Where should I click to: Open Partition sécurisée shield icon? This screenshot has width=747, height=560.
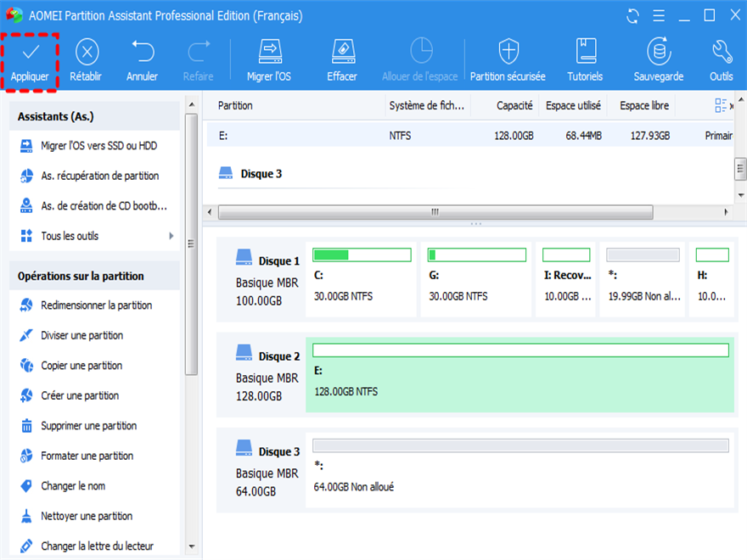(508, 53)
